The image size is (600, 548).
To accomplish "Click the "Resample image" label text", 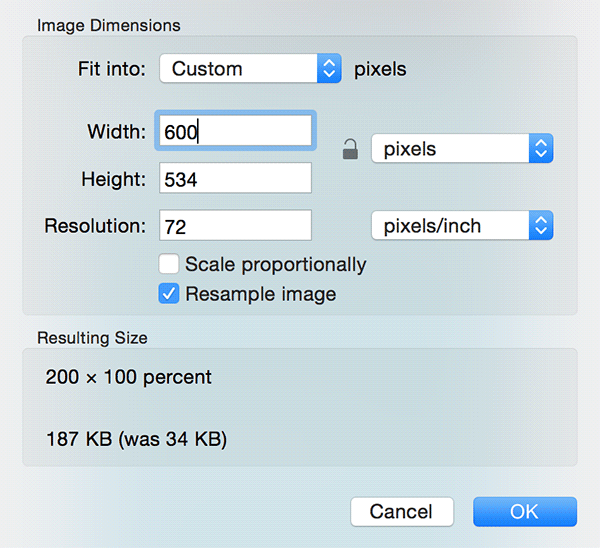I will (x=260, y=294).
